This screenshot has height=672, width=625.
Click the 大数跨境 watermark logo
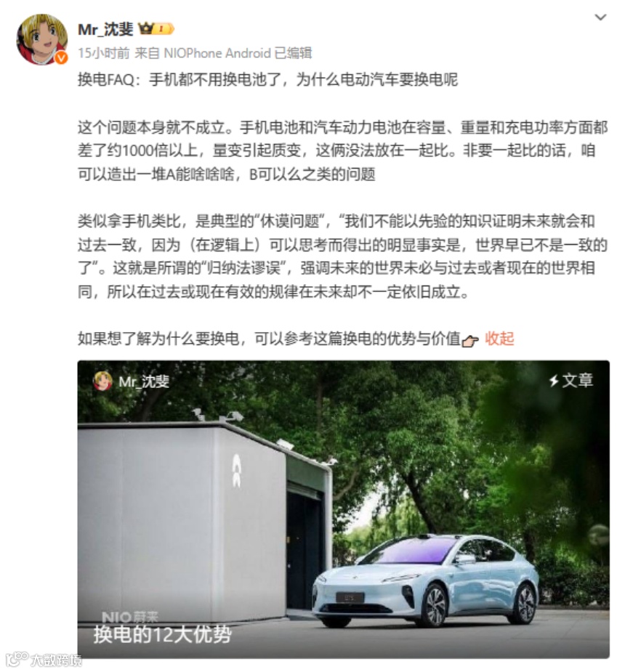pyautogui.click(x=43, y=659)
